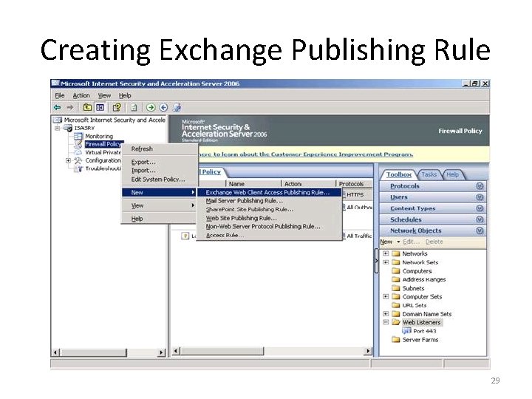Viewport: 532px width, 399px height.
Task: Click the Computers folder icon
Action: (x=395, y=270)
